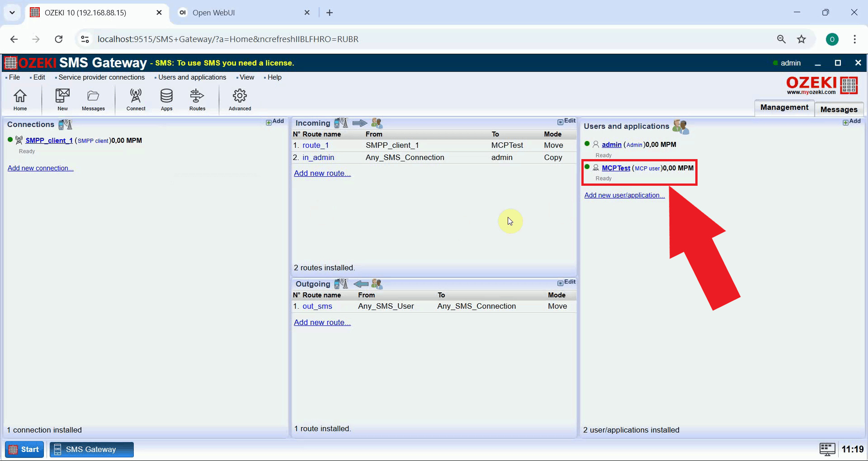The width and height of the screenshot is (868, 461).
Task: Click Add in Users and applications panel
Action: pyautogui.click(x=852, y=122)
